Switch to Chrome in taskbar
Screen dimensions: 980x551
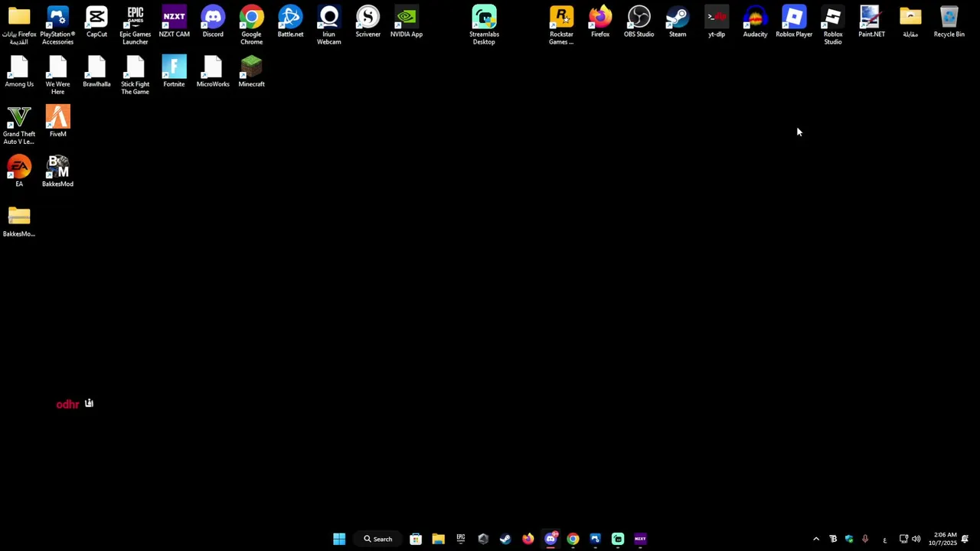click(573, 539)
